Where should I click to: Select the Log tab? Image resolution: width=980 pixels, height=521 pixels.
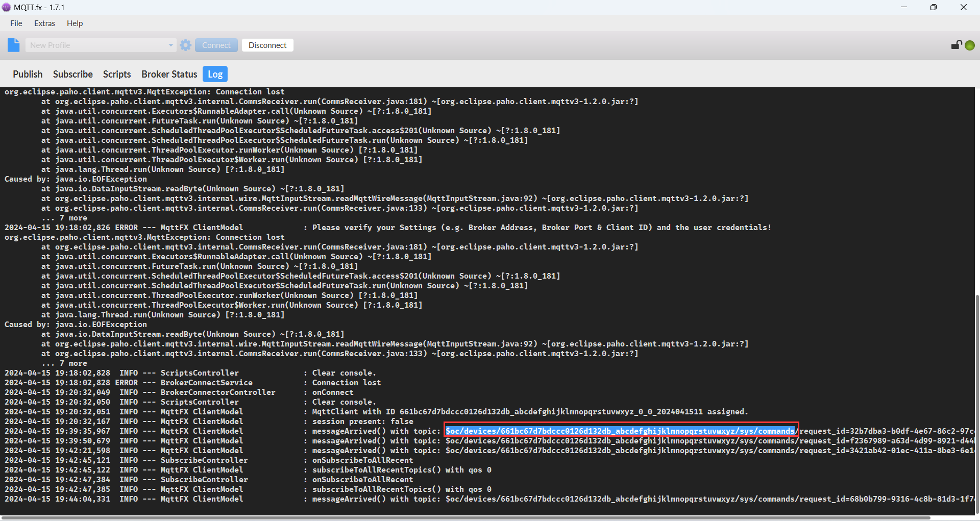click(x=215, y=74)
